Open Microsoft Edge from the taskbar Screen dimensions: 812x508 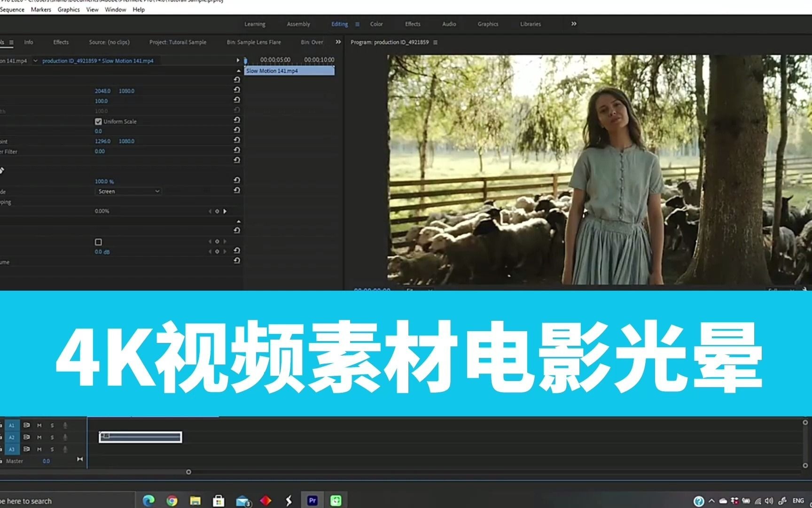pos(148,500)
